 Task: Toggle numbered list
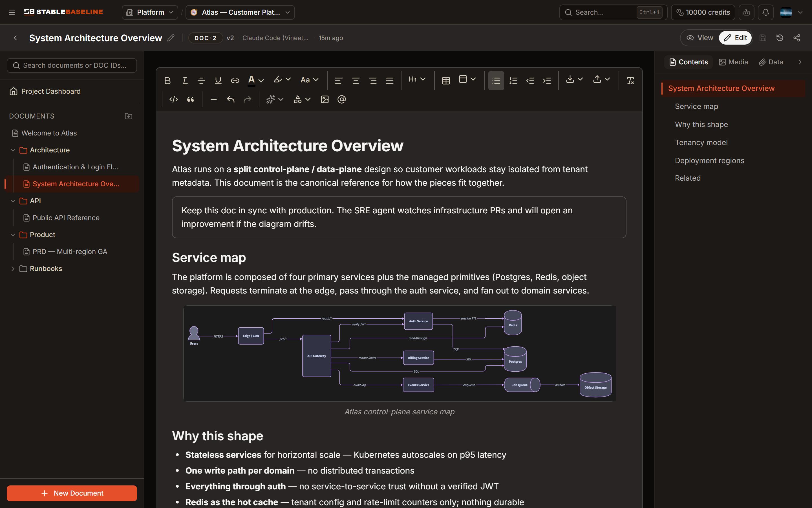coord(513,81)
